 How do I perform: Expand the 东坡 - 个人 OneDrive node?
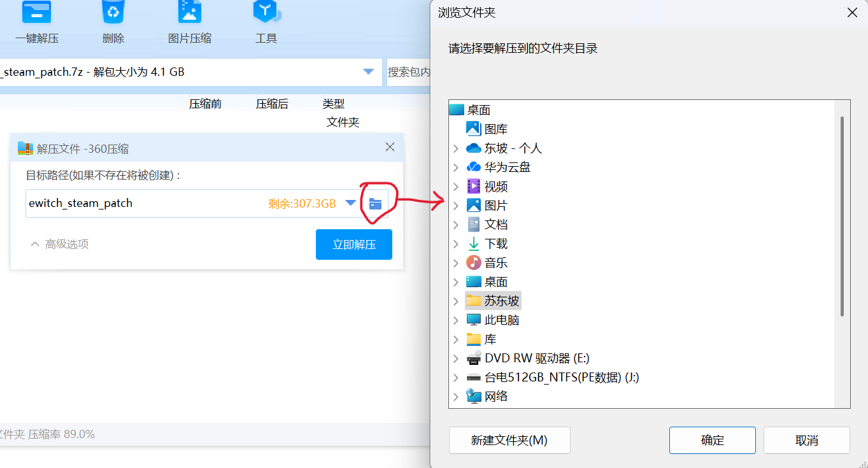click(x=456, y=148)
